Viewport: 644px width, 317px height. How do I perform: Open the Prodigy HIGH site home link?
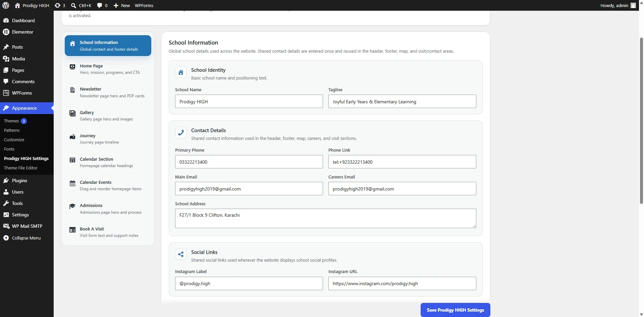pyautogui.click(x=32, y=5)
